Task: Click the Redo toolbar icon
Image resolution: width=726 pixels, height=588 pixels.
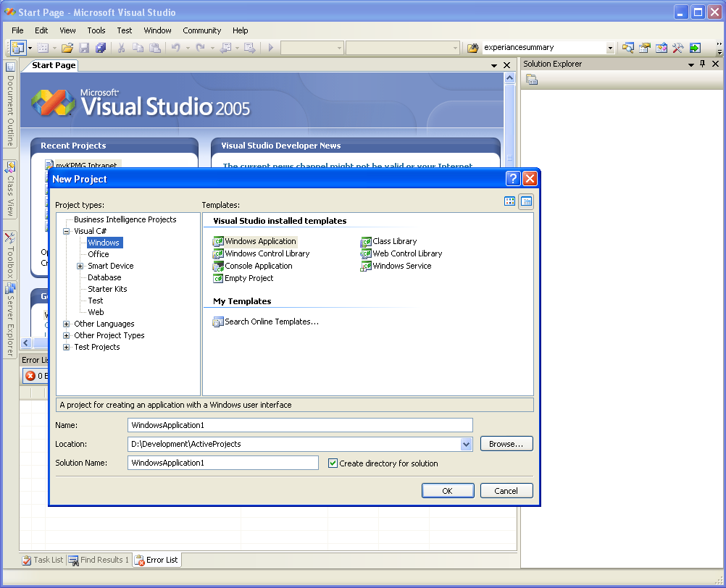Action: tap(200, 48)
